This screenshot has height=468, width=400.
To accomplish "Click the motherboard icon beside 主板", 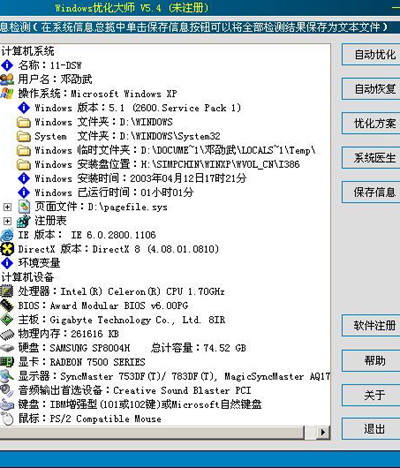I will [x=7, y=319].
